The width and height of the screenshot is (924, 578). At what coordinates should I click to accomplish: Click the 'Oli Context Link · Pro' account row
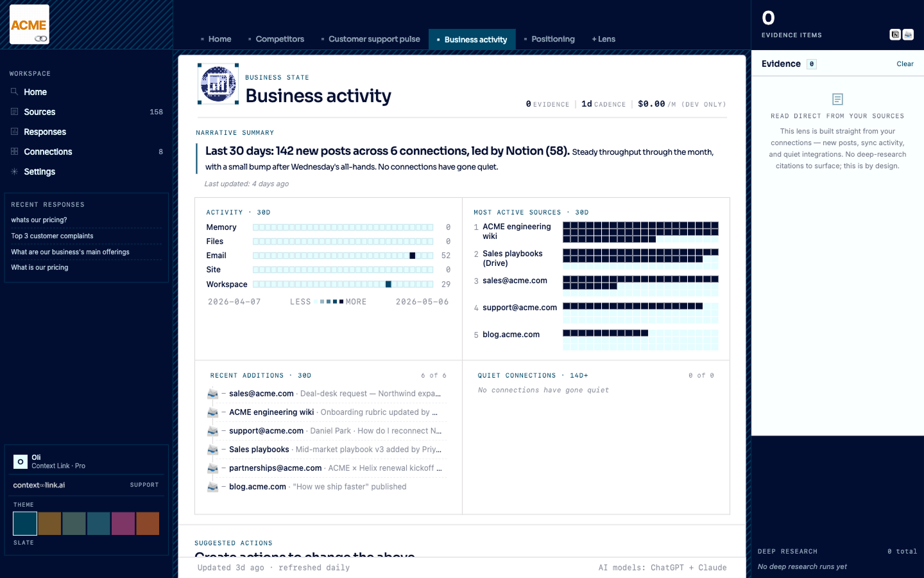pos(87,461)
